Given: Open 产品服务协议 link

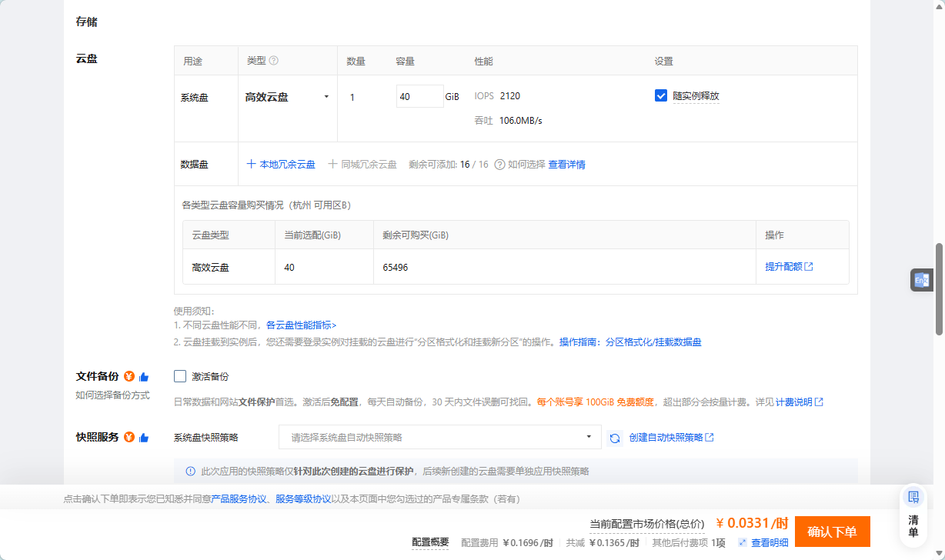Looking at the screenshot, I should pyautogui.click(x=239, y=499).
